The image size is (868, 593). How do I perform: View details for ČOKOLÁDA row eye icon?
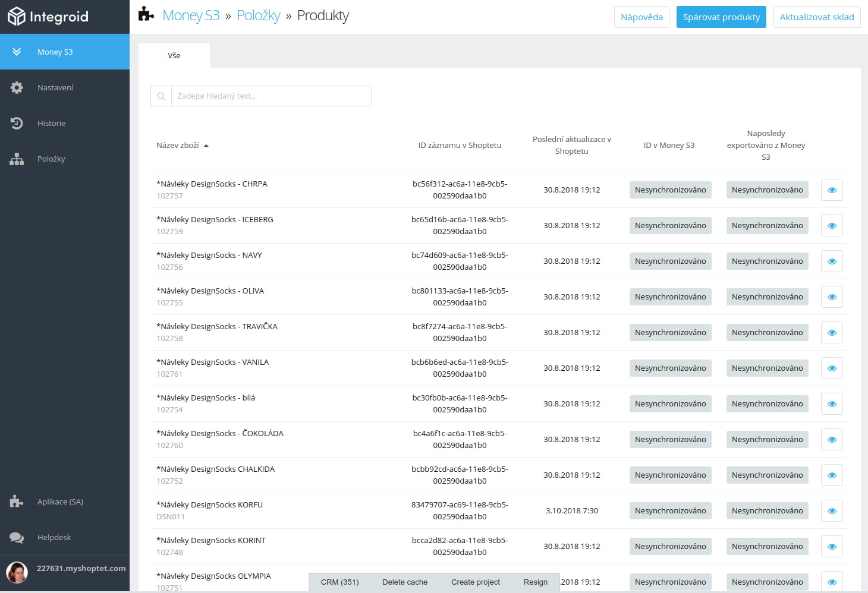[x=832, y=440]
